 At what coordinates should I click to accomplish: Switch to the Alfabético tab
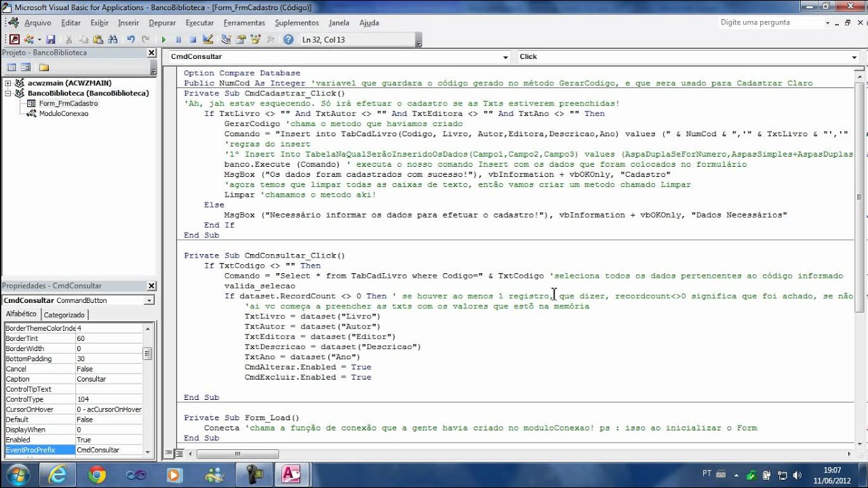(x=21, y=314)
